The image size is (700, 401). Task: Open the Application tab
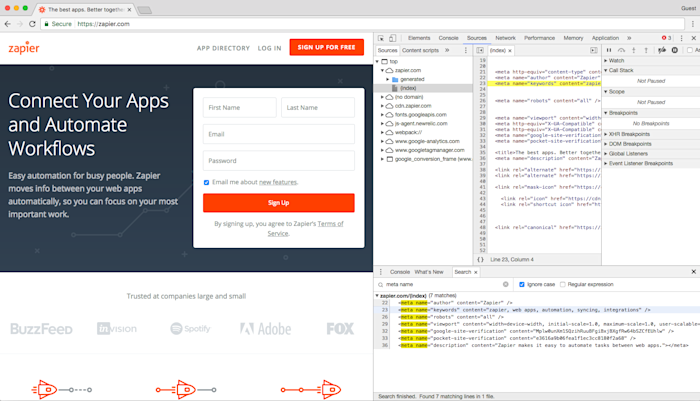coord(605,38)
